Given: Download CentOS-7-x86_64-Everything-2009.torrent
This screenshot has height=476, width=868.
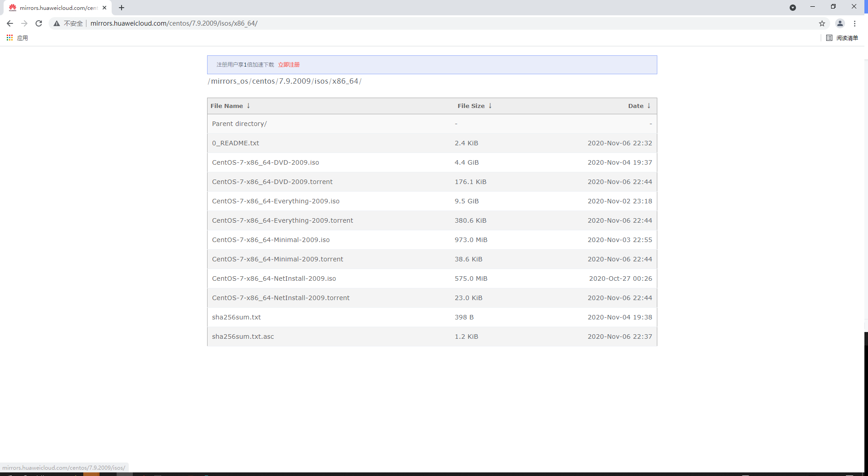Looking at the screenshot, I should tap(282, 220).
